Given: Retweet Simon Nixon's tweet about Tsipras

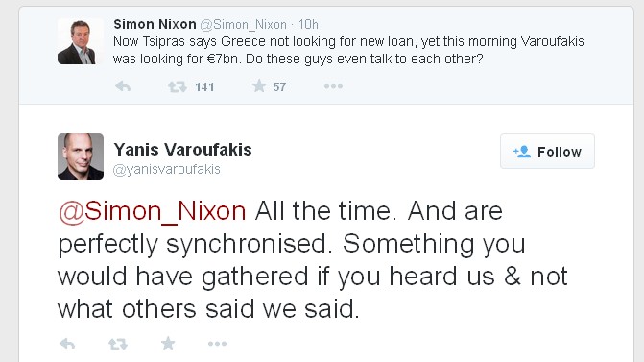Looking at the screenshot, I should [x=177, y=86].
